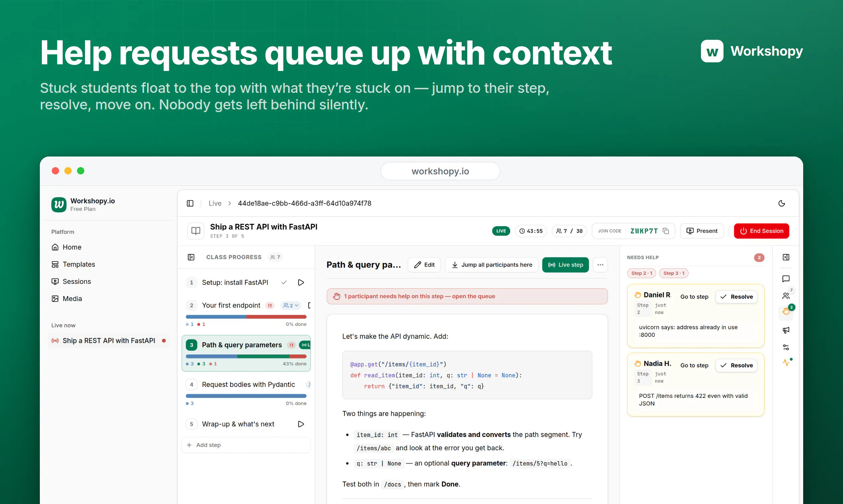Click Jump all participants here

click(492, 265)
